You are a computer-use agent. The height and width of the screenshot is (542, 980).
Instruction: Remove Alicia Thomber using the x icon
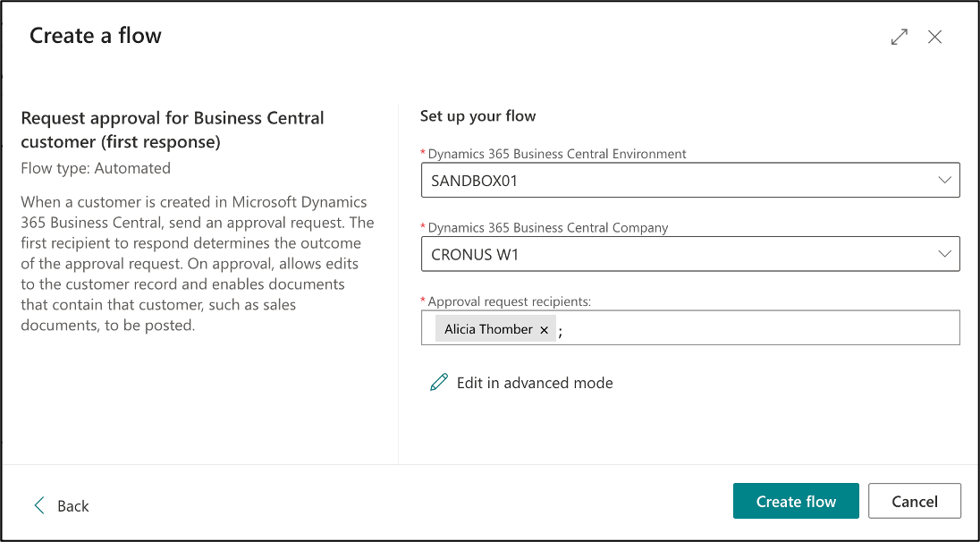[544, 329]
